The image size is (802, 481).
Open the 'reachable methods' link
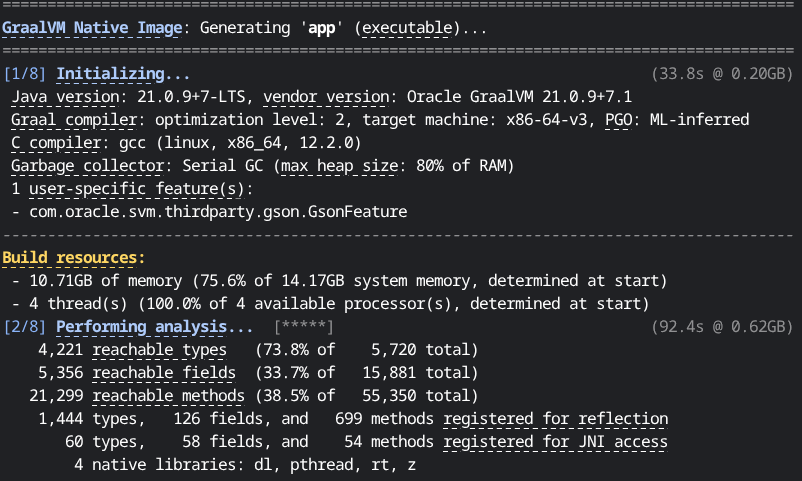pyautogui.click(x=168, y=396)
